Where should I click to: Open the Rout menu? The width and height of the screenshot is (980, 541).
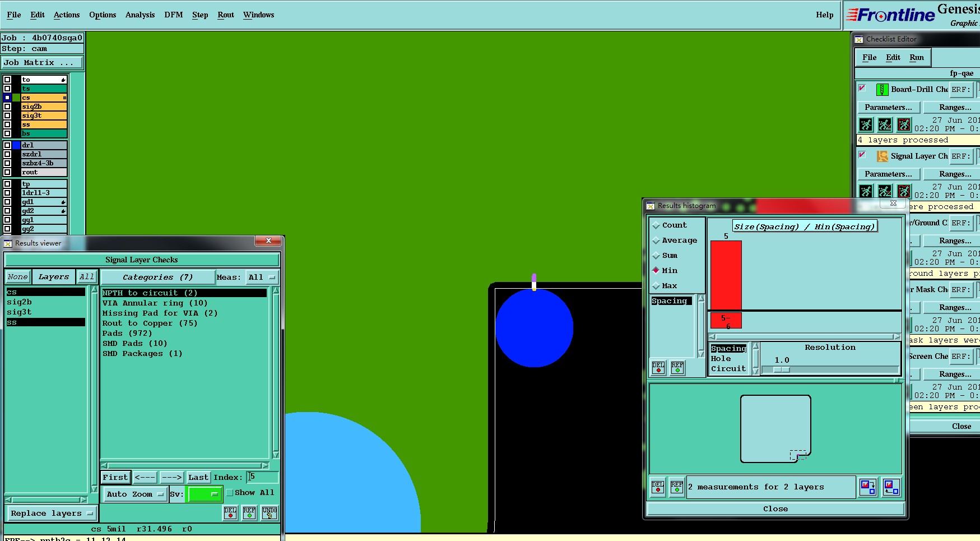tap(226, 15)
